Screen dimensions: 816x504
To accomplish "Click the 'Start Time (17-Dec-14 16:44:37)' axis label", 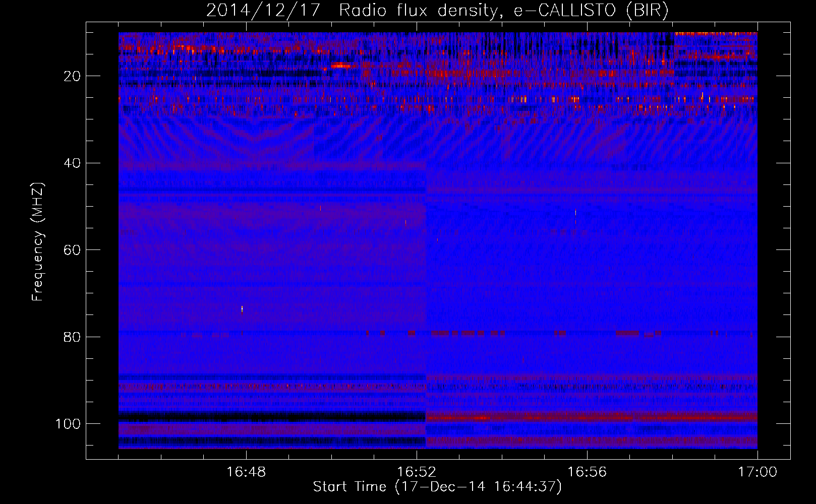I will (437, 487).
